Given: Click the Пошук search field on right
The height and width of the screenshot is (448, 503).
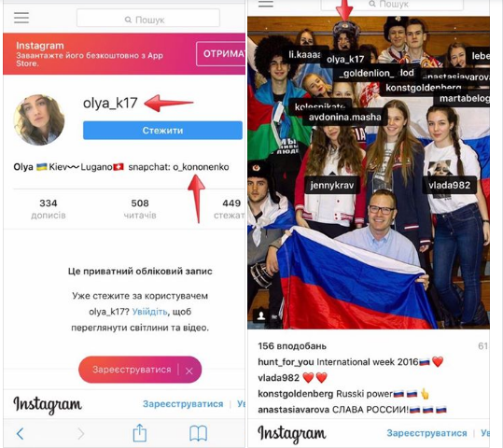Looking at the screenshot, I should 392,5.
